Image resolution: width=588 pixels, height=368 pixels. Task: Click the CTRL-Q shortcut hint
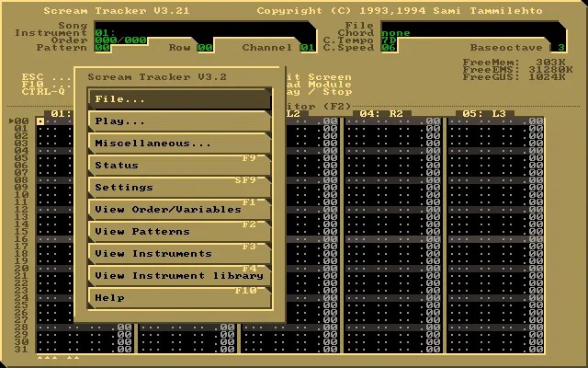tap(43, 92)
